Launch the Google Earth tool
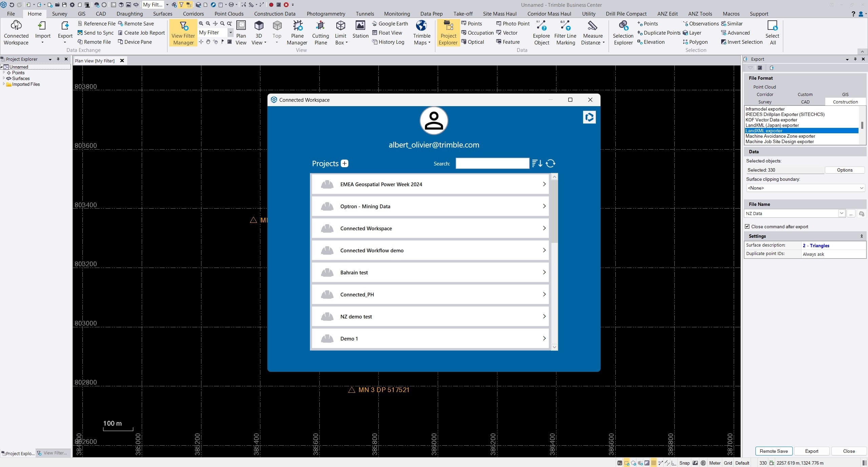The width and height of the screenshot is (868, 467). 390,23
